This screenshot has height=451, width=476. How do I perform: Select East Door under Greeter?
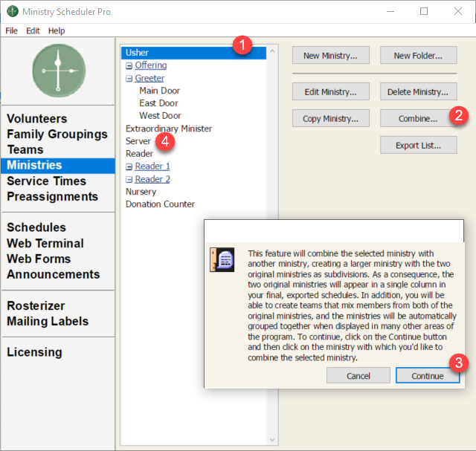click(x=158, y=103)
